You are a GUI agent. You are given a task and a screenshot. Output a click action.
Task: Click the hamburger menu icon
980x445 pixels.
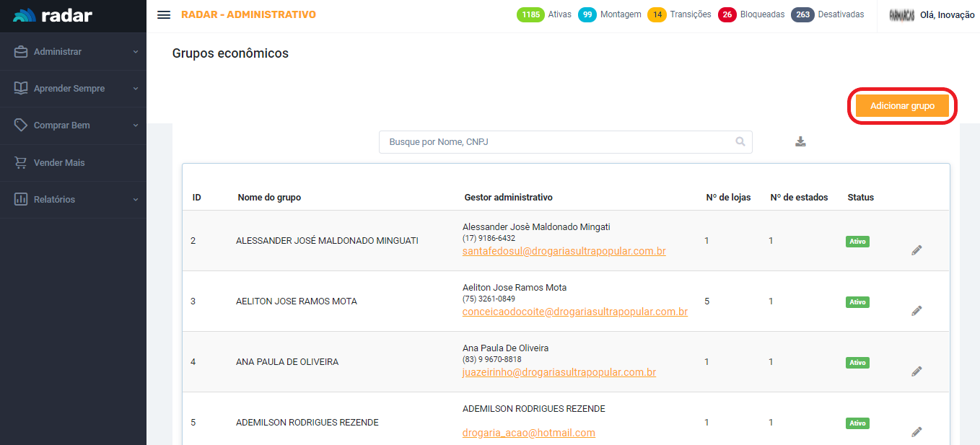164,15
